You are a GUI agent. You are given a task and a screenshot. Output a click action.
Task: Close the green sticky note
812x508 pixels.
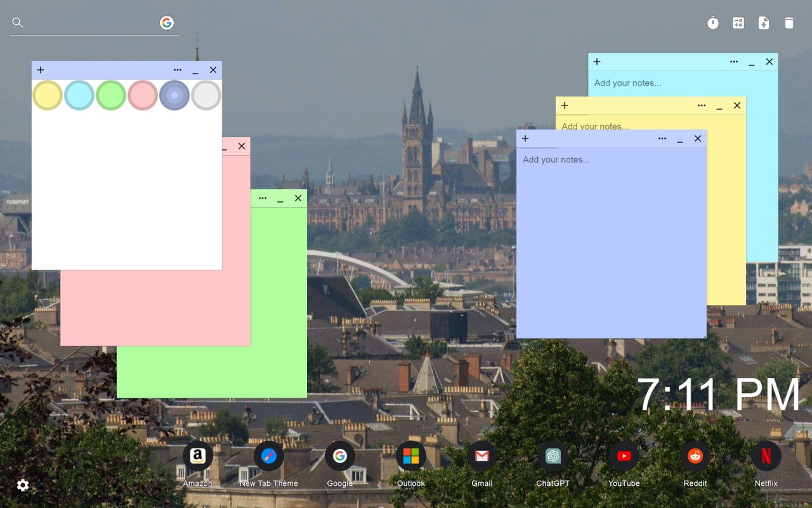click(298, 198)
